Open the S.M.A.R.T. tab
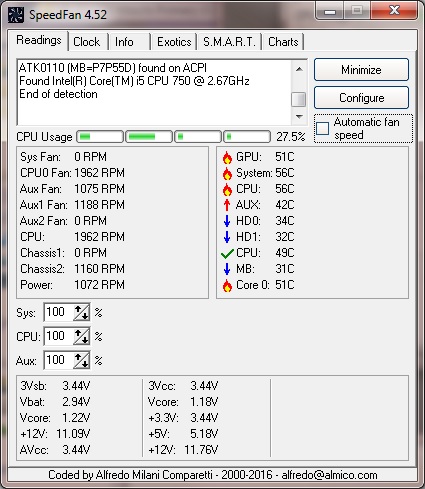Image resolution: width=425 pixels, height=489 pixels. tap(229, 42)
